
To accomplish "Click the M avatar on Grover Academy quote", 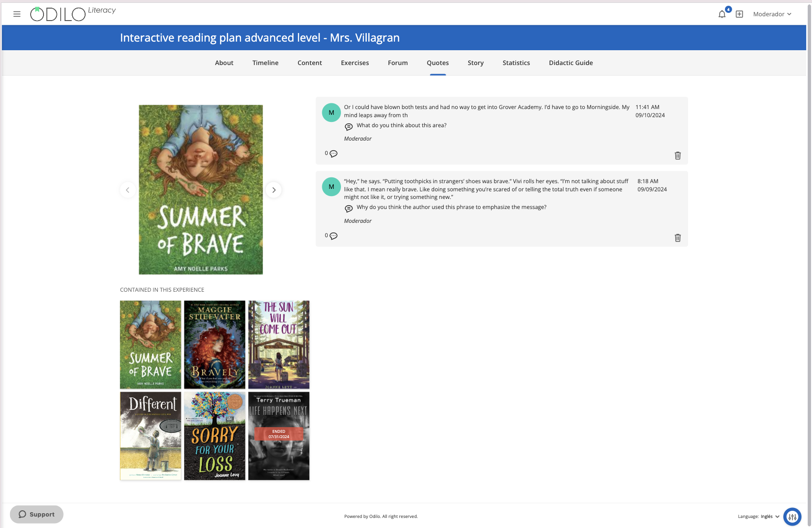I will 331,112.
